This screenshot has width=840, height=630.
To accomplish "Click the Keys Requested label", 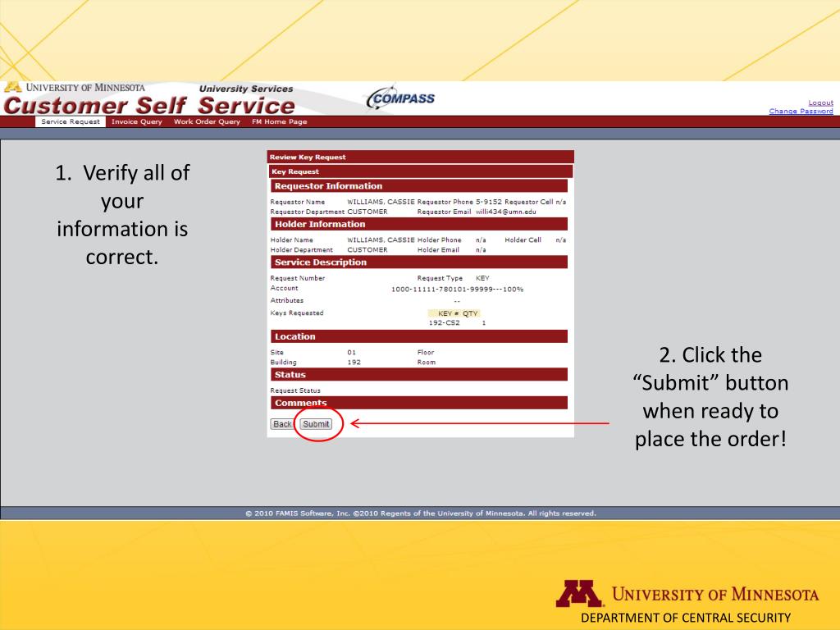I will pos(297,313).
